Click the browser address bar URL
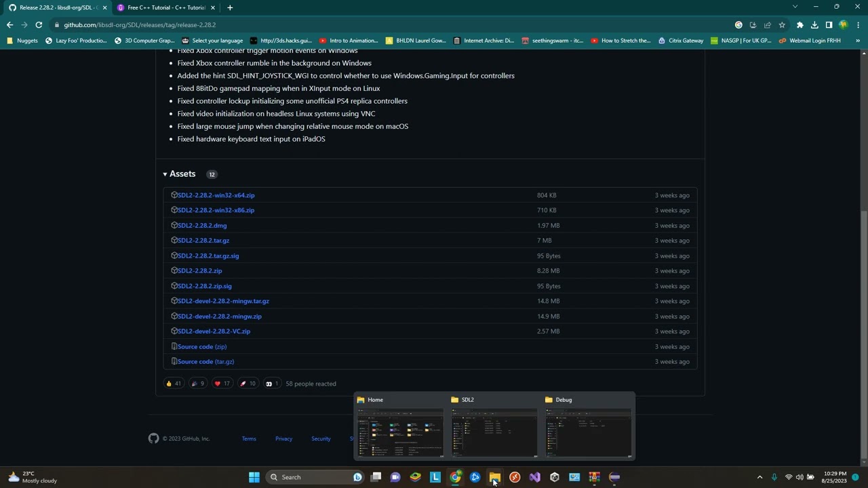 pos(140,25)
